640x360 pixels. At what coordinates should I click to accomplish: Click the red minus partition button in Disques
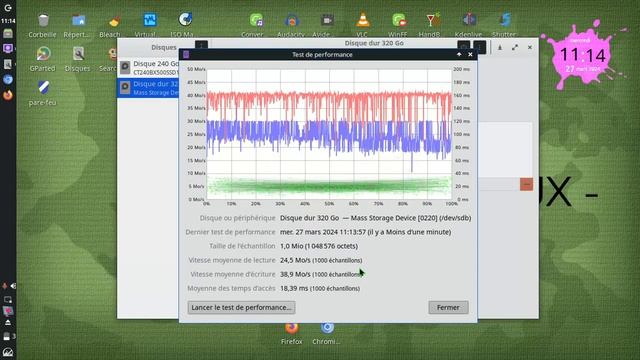click(x=527, y=184)
